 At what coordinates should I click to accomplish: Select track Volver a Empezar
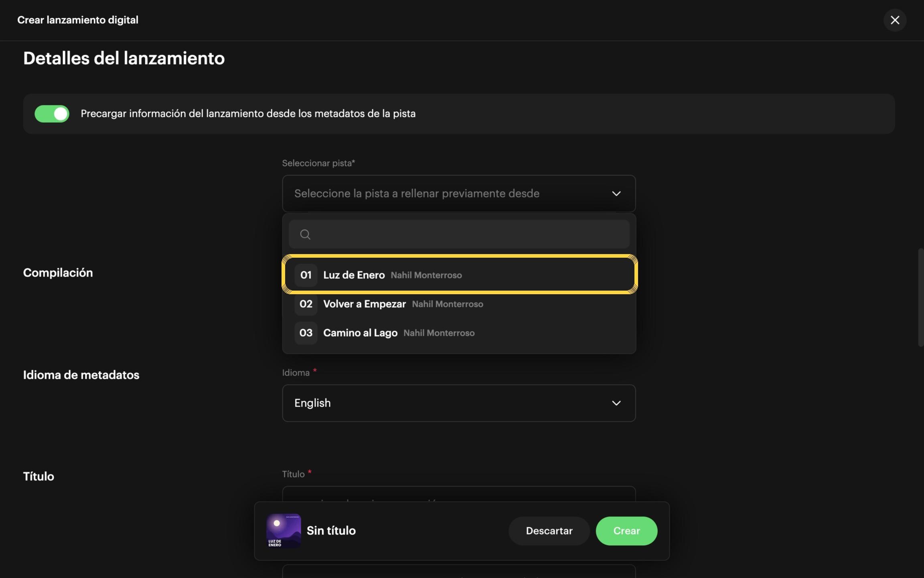click(459, 304)
